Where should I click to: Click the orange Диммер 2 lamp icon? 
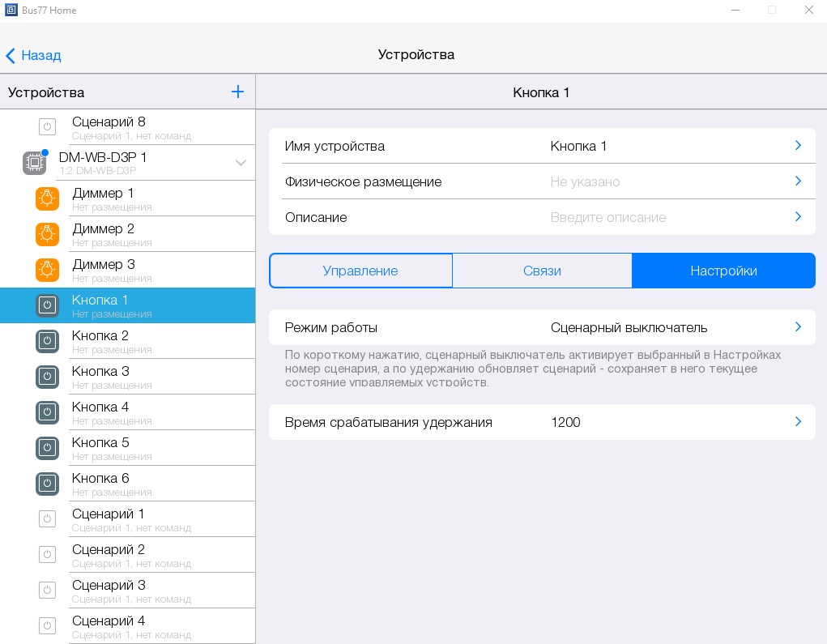click(x=47, y=234)
